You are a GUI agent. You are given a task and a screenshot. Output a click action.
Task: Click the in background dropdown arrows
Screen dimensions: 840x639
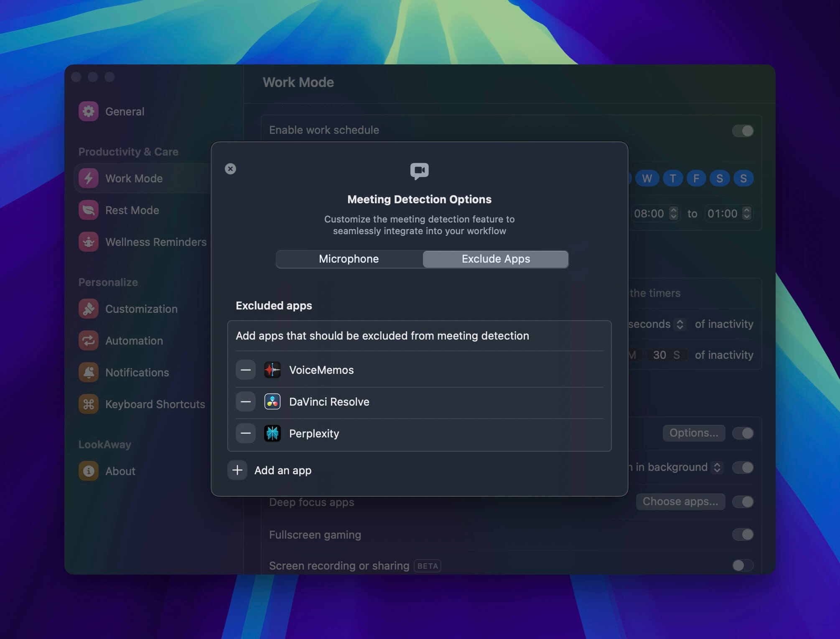[718, 467]
